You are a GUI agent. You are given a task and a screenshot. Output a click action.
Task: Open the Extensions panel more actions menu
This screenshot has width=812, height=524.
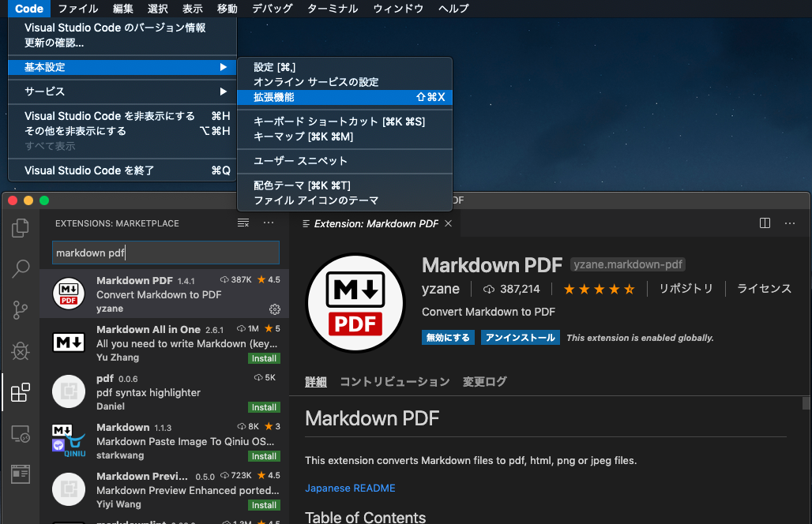pos(268,223)
